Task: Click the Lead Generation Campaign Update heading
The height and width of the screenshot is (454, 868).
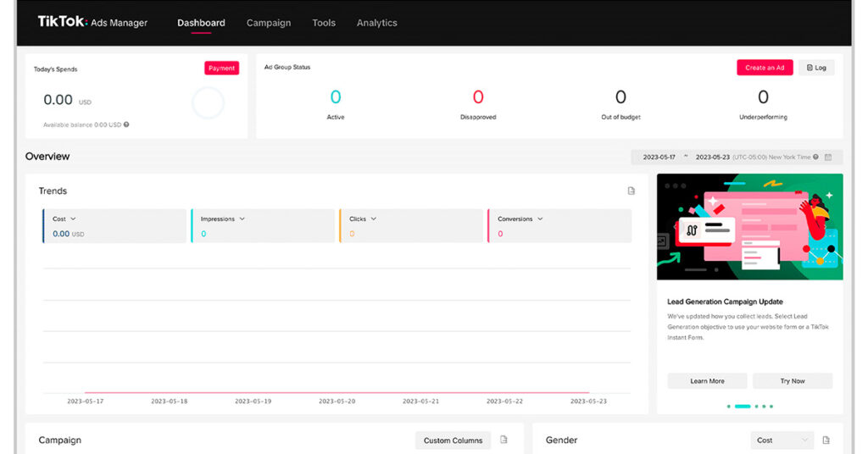Action: (x=725, y=302)
